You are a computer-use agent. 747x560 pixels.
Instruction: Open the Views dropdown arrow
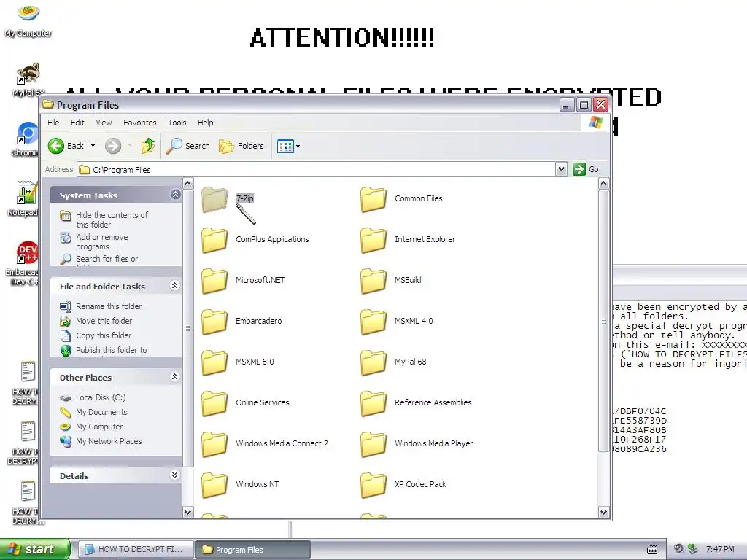pos(298,146)
